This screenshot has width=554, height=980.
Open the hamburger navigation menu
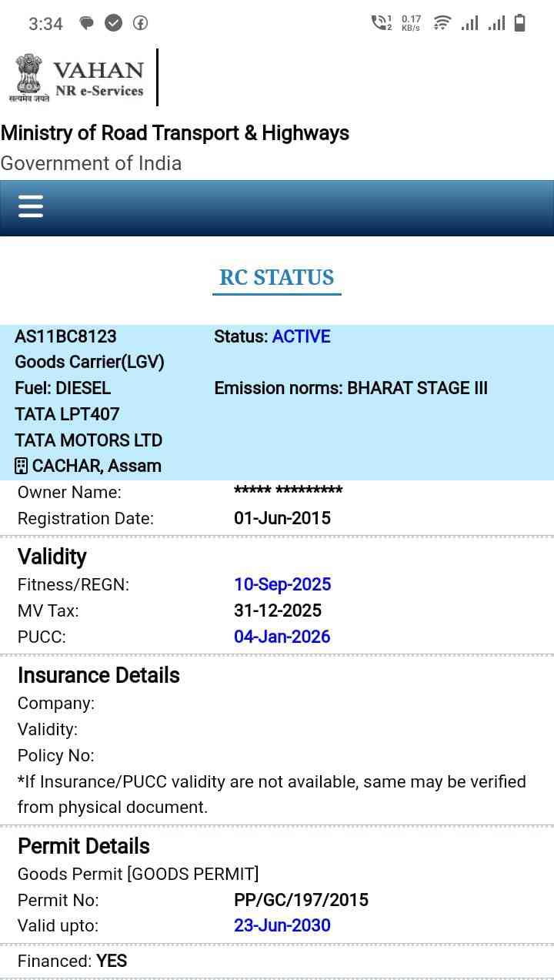[30, 206]
